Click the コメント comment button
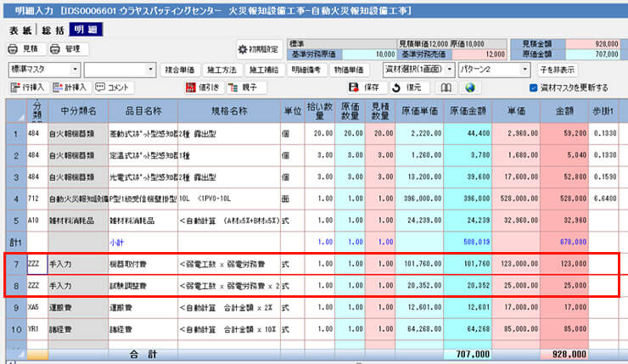 [x=113, y=87]
